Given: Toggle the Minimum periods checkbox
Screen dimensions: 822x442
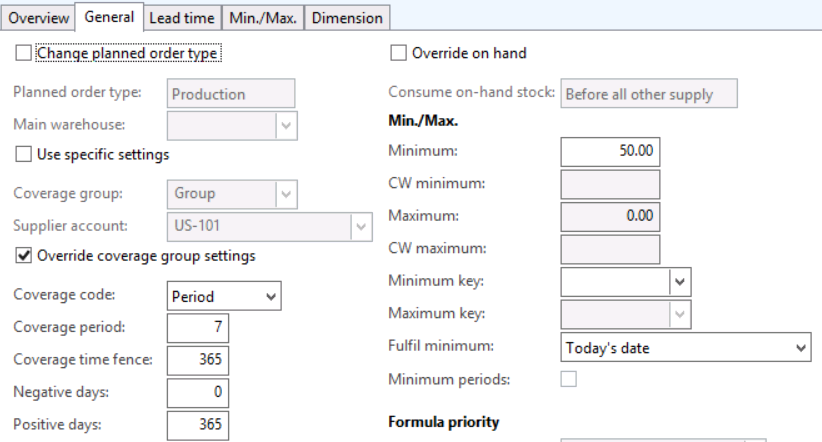Looking at the screenshot, I should [x=569, y=379].
